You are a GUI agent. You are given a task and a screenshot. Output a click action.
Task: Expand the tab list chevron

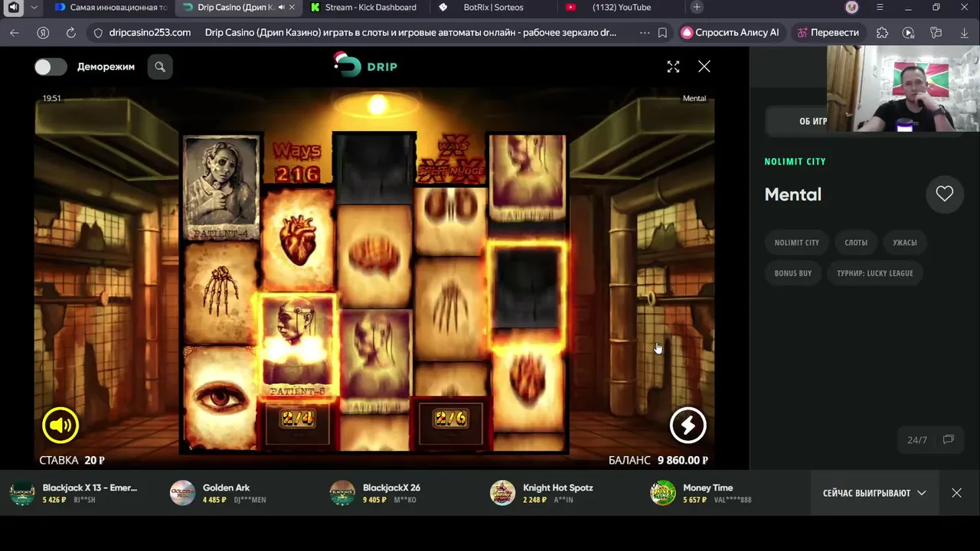34,8
